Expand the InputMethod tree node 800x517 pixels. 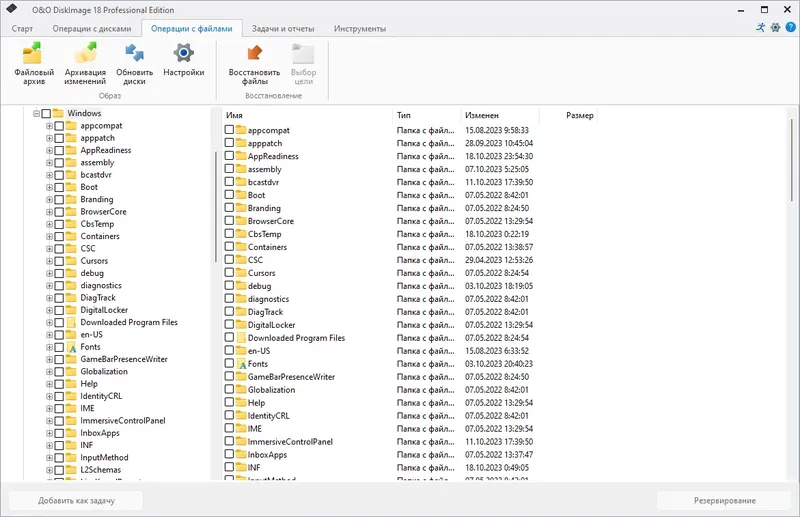coord(49,458)
